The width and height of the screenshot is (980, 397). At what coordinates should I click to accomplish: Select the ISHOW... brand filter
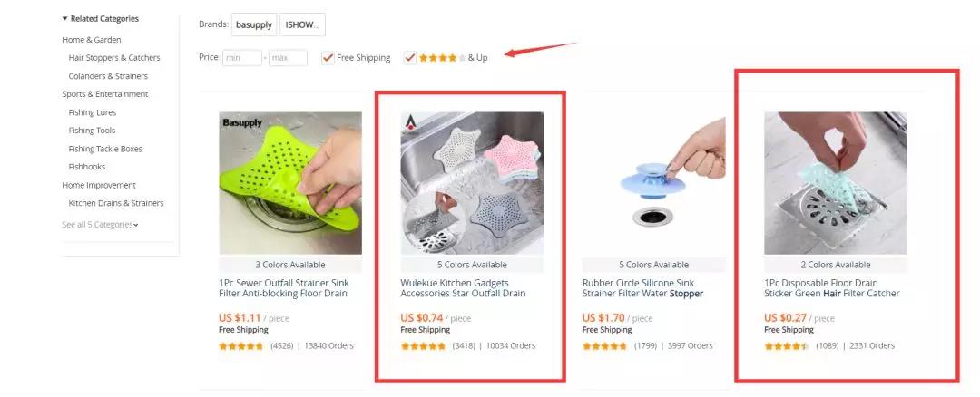click(302, 25)
